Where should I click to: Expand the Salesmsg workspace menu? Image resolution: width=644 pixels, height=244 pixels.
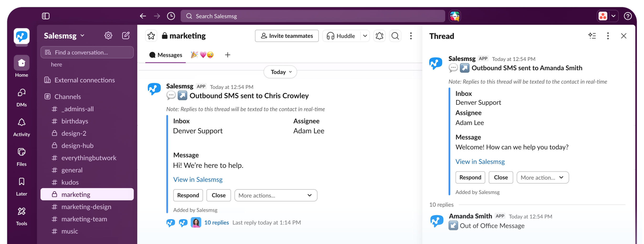(64, 36)
